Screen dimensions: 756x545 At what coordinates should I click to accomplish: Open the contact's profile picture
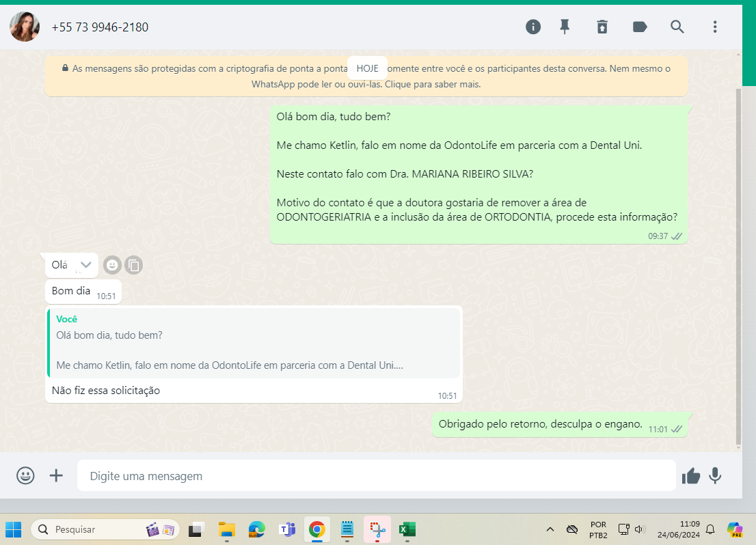click(x=25, y=27)
